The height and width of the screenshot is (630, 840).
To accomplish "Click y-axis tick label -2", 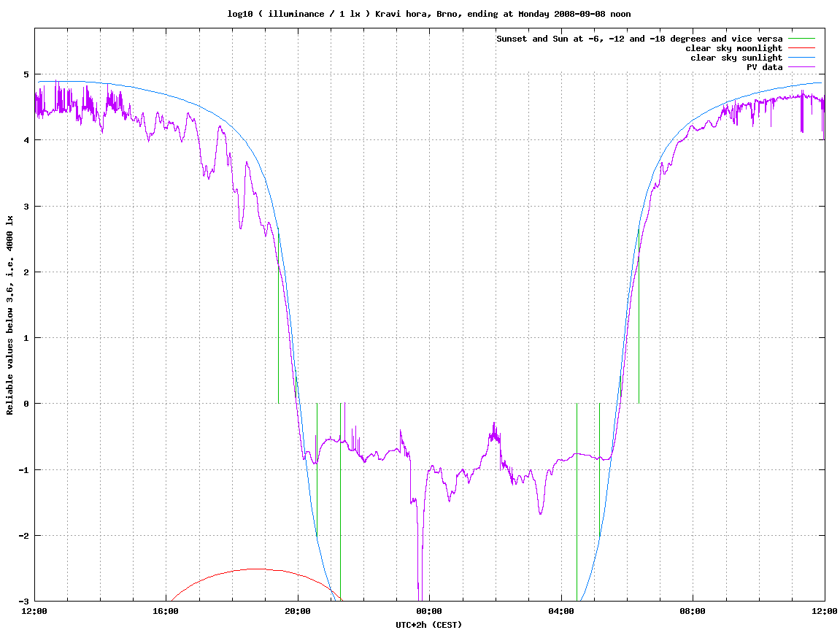I will (24, 536).
